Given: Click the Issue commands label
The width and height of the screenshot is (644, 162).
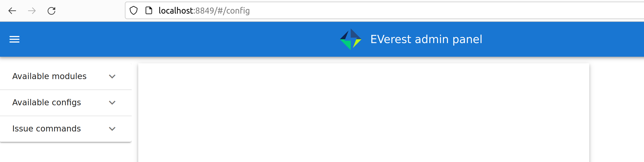Looking at the screenshot, I should (x=47, y=129).
